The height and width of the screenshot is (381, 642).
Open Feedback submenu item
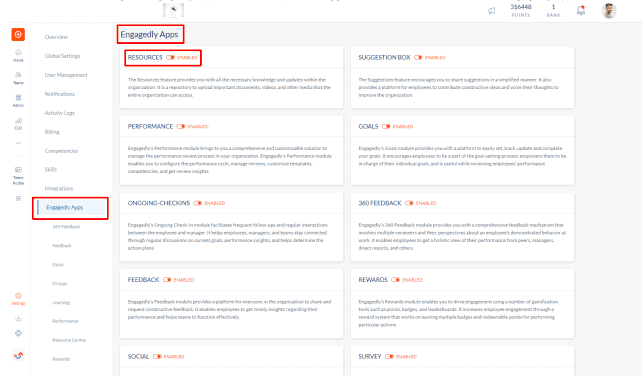pyautogui.click(x=62, y=246)
